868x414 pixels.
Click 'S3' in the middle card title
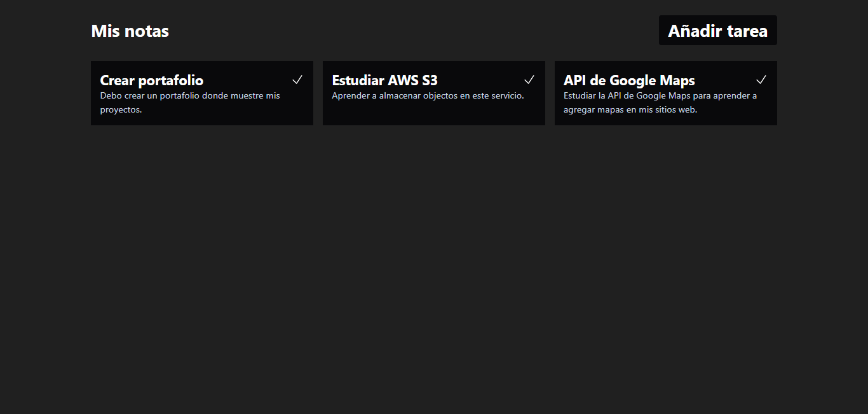(430, 81)
